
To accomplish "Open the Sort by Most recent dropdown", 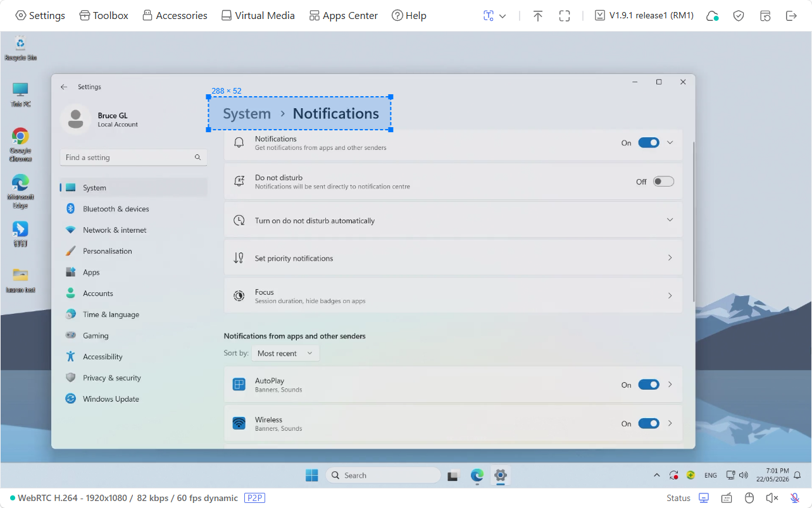I will (285, 353).
